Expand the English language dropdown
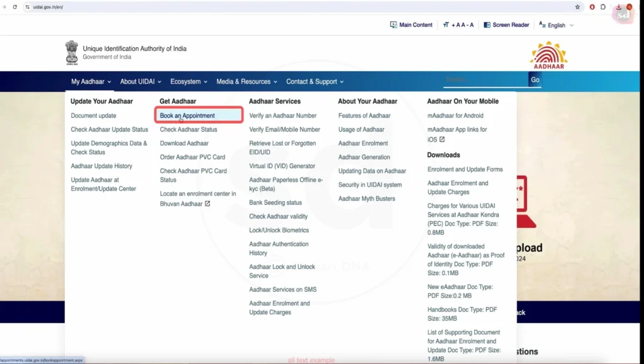 tap(557, 25)
